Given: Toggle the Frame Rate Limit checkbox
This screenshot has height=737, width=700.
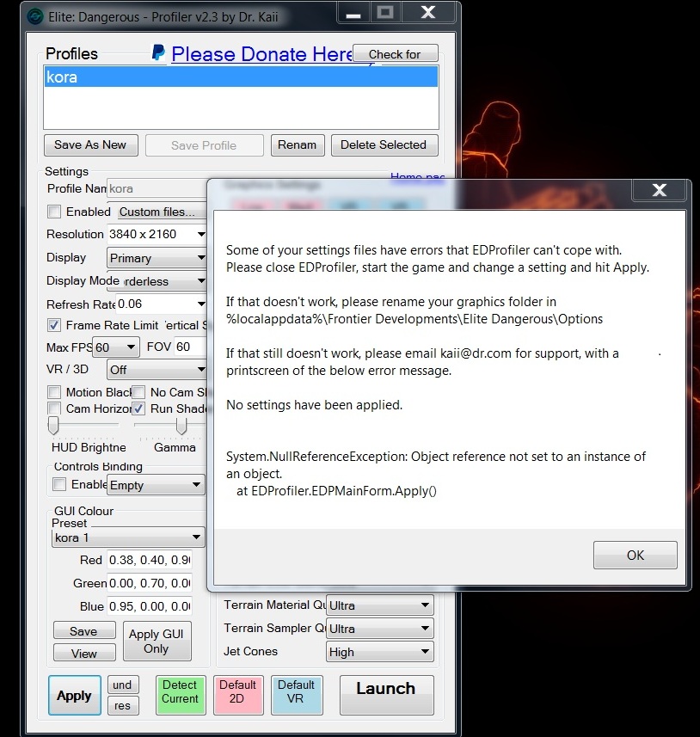Looking at the screenshot, I should 54,325.
